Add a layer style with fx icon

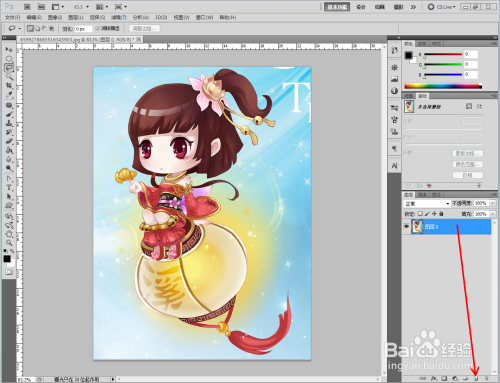click(x=433, y=378)
